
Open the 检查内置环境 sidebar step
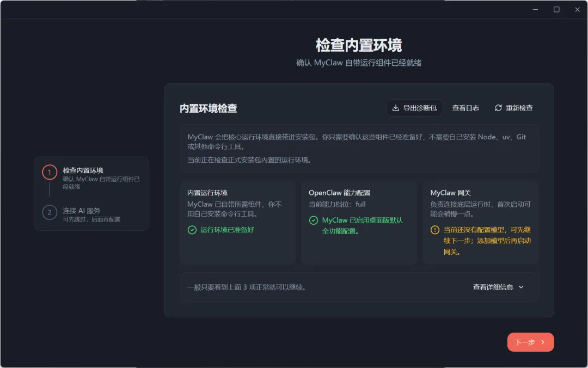point(91,178)
